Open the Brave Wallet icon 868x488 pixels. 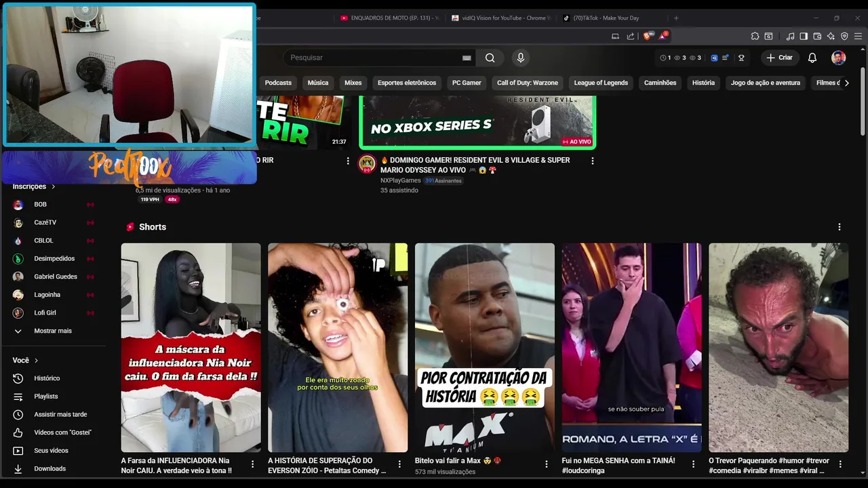point(817,36)
